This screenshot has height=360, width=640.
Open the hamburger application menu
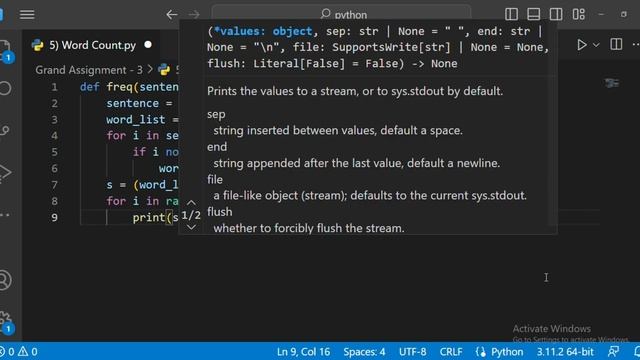27,14
